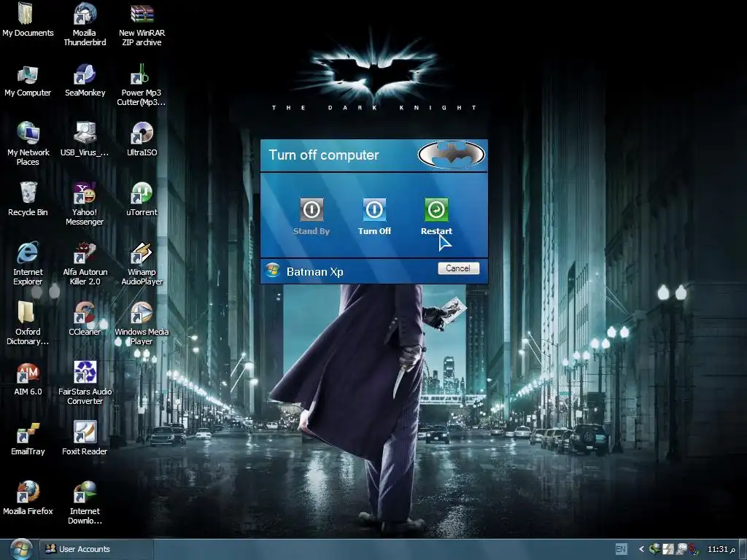This screenshot has height=560, width=747.
Task: Select the Yahoo! Messenger shortcut
Action: click(85, 204)
